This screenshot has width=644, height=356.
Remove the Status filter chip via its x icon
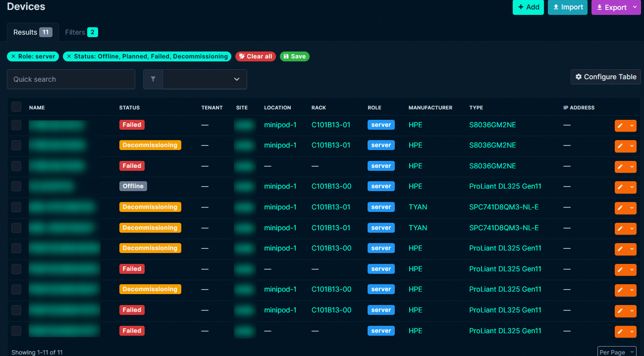click(x=69, y=56)
